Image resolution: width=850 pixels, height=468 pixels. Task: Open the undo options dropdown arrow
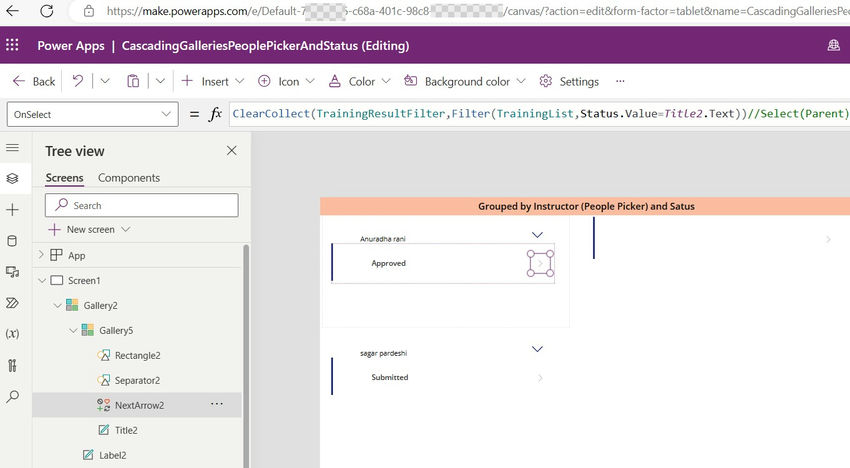pyautogui.click(x=105, y=81)
